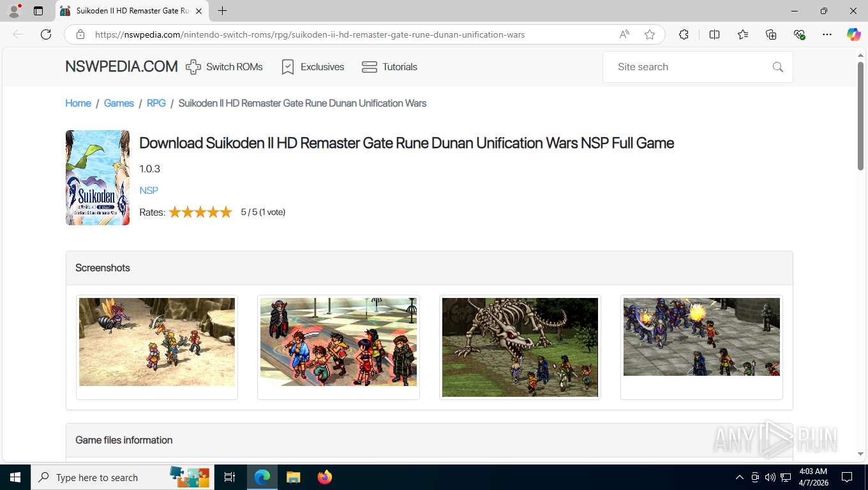Add this page to favorites
Image resolution: width=868 pixels, height=490 pixels.
click(650, 34)
